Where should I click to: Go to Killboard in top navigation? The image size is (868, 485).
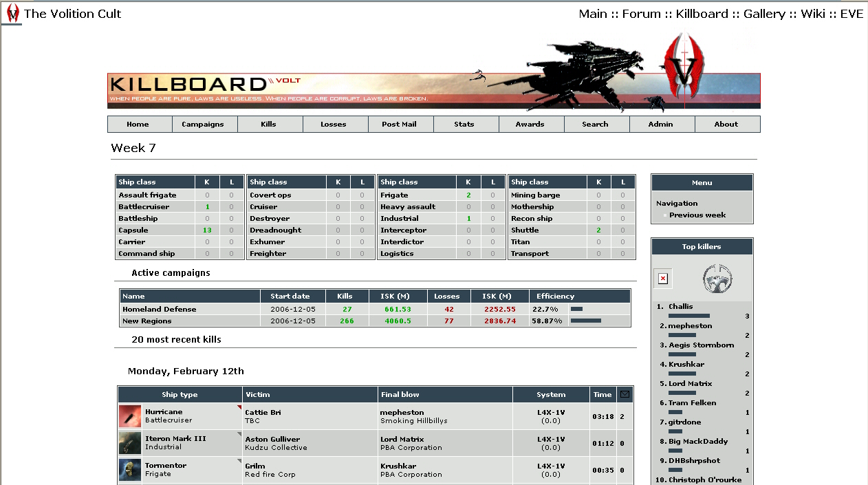click(702, 14)
